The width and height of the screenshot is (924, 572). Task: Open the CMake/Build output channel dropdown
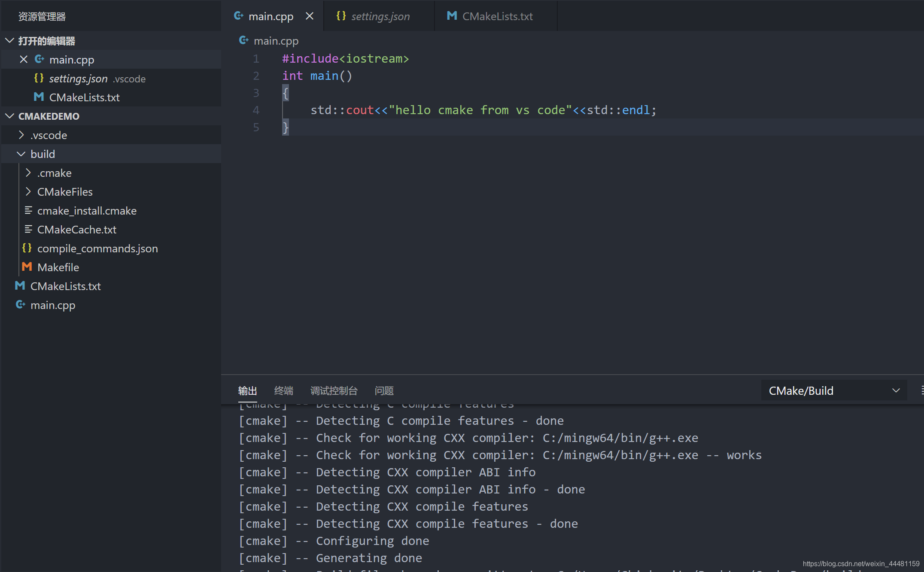[x=834, y=390]
